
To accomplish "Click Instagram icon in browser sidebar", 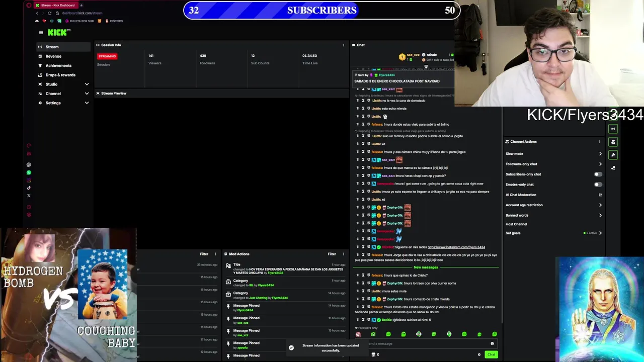I will 29,180.
